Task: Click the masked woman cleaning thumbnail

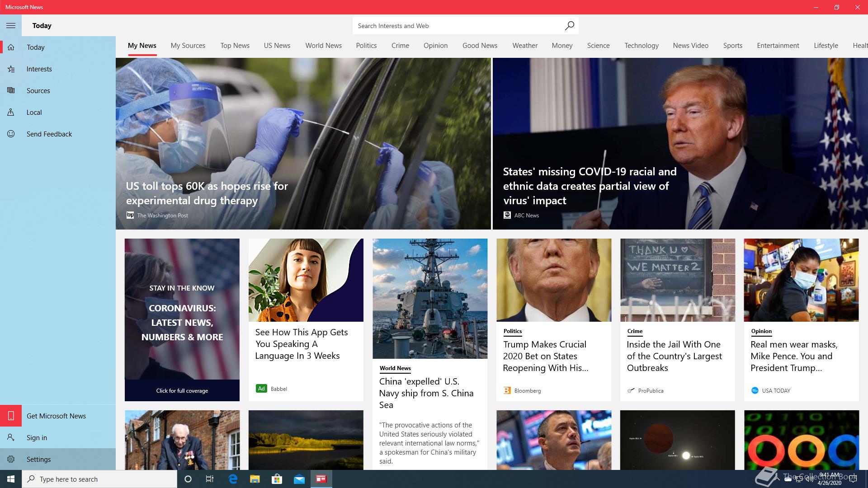Action: click(x=801, y=280)
